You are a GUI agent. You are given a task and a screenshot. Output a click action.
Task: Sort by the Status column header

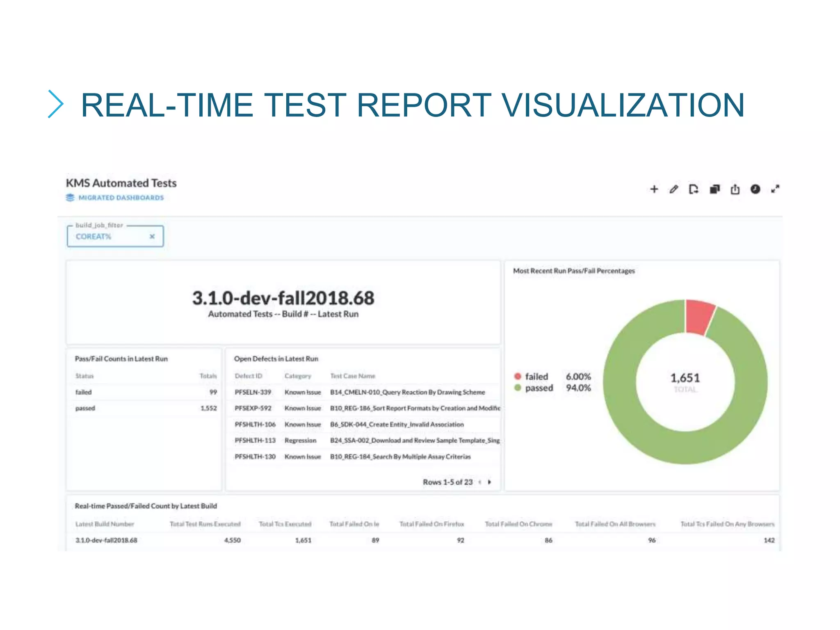pos(84,376)
